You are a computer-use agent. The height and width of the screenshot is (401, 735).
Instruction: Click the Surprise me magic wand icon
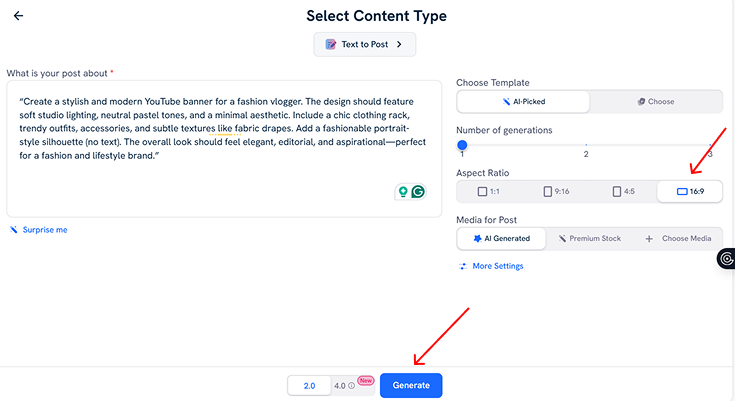[x=14, y=230]
